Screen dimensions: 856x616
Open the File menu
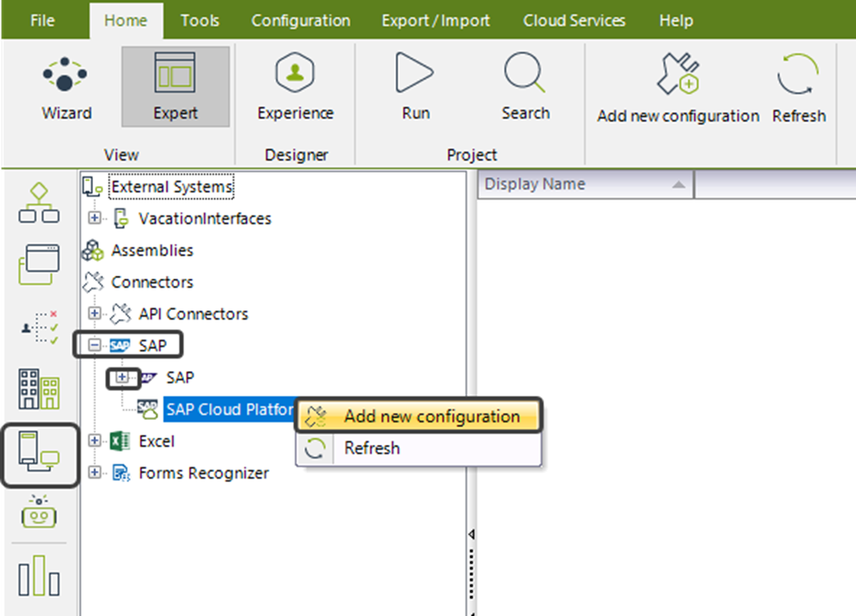[x=43, y=21]
